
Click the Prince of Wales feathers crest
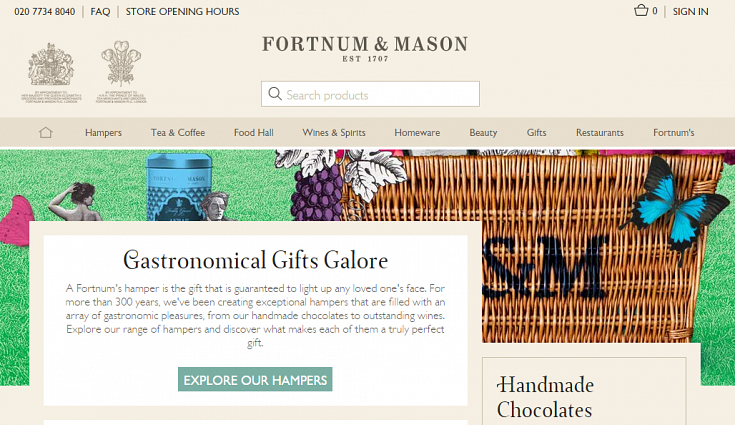point(121,72)
